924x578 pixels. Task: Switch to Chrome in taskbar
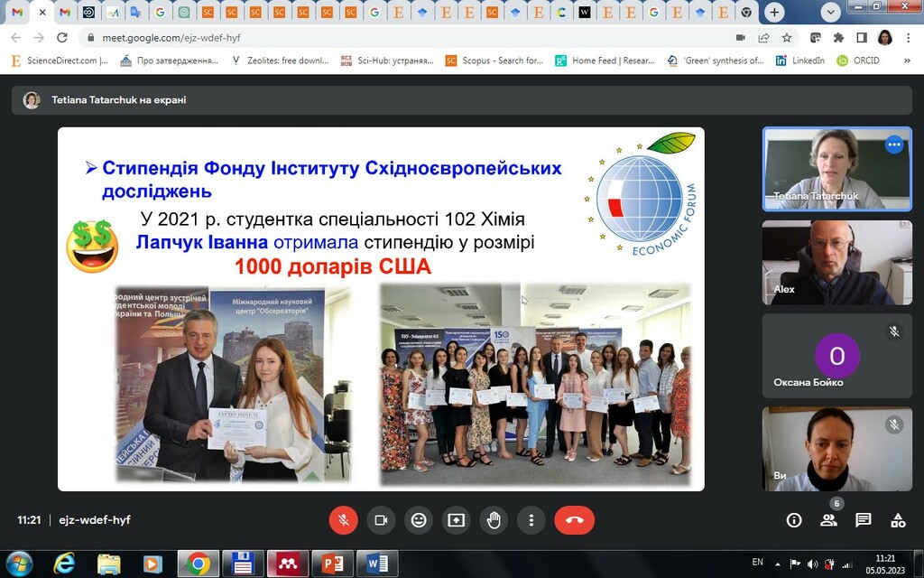(x=199, y=564)
